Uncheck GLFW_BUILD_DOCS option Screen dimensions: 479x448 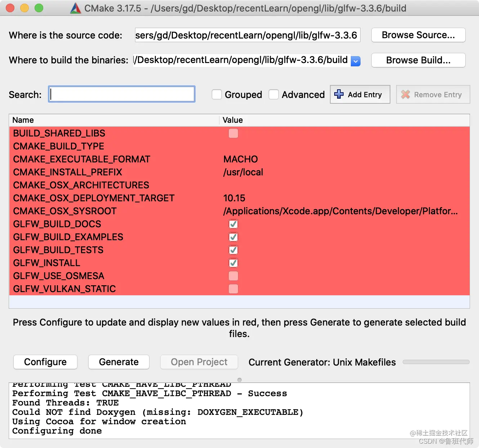(233, 224)
